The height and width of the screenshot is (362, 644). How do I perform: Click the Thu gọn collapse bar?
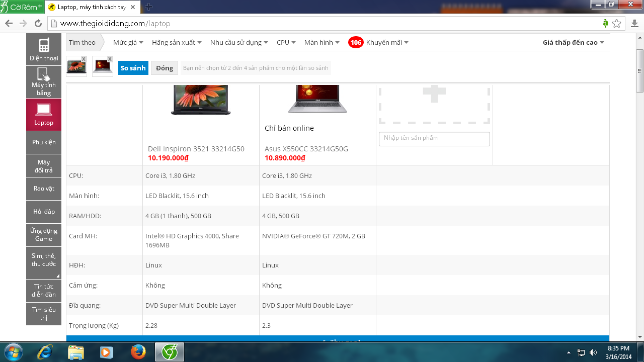(338, 339)
